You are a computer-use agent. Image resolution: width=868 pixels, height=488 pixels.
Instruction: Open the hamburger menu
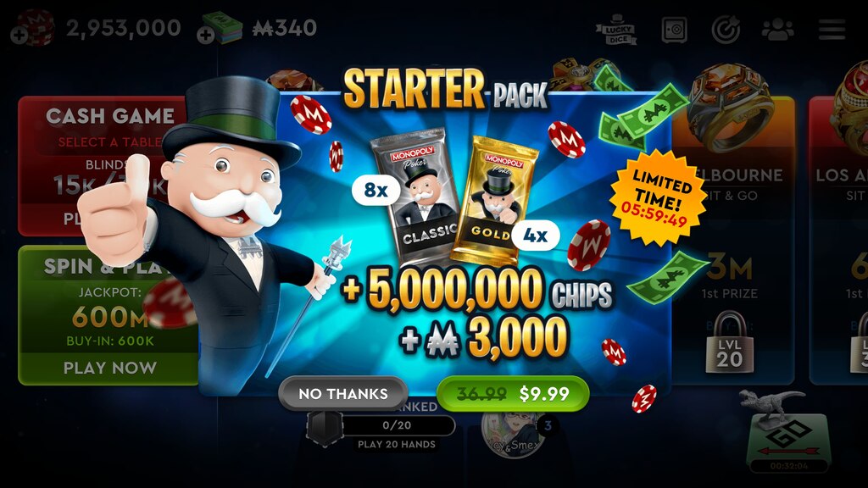click(x=832, y=30)
